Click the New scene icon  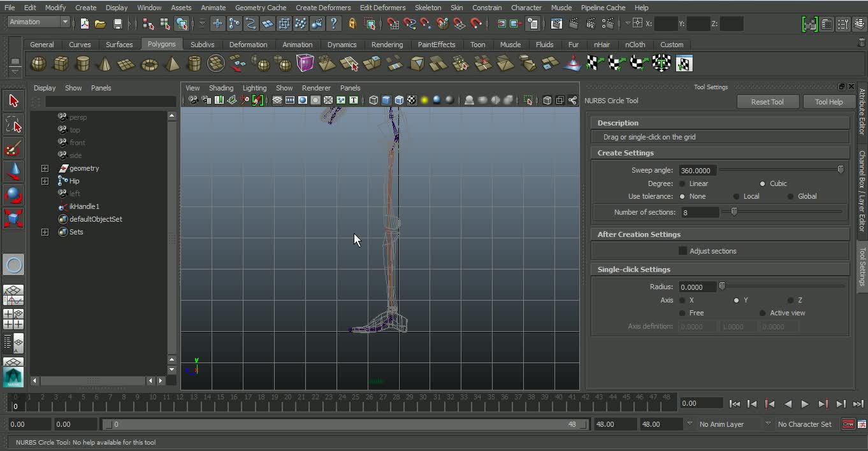(84, 24)
